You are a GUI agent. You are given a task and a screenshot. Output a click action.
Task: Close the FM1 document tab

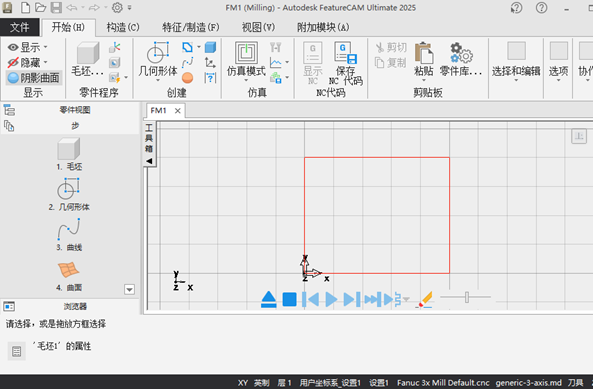[177, 111]
